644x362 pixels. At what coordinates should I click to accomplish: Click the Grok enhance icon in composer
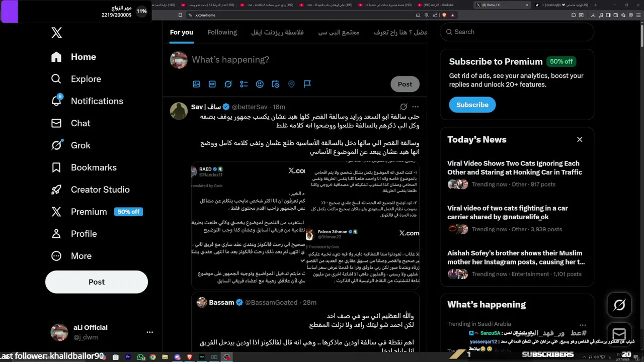[x=228, y=84]
